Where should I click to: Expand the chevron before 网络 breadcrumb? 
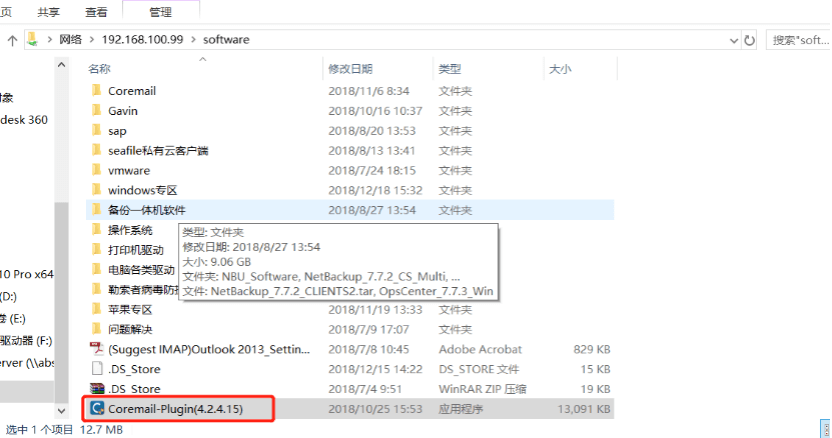click(x=49, y=40)
